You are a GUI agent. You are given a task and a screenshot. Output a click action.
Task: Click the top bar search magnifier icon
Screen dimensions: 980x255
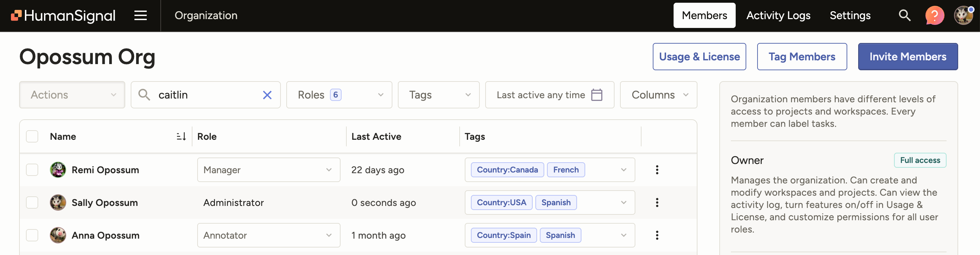point(904,16)
